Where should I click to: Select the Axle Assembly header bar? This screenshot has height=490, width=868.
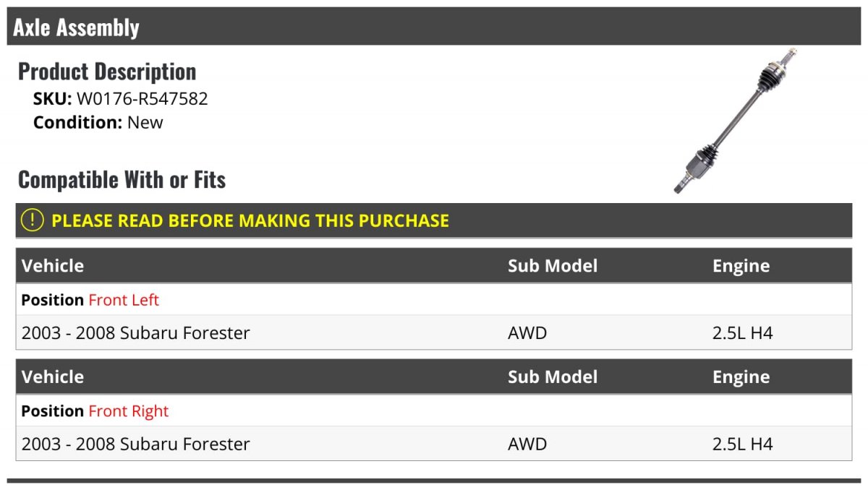(434, 27)
